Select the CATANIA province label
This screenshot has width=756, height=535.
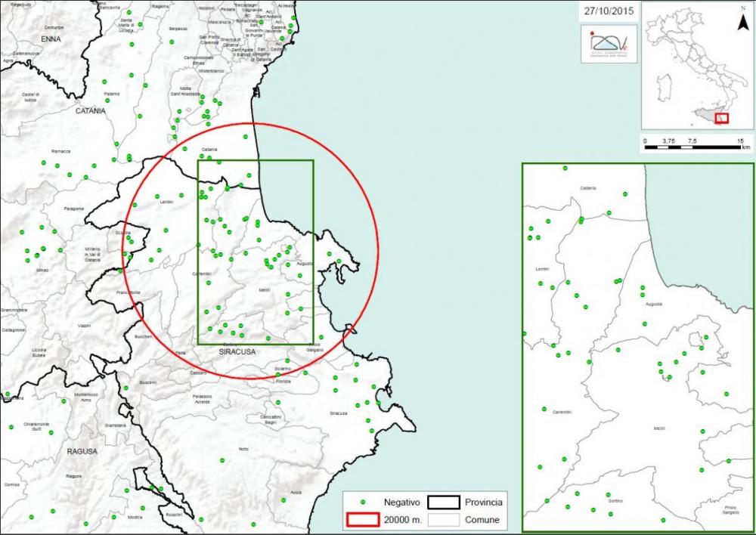click(x=91, y=110)
